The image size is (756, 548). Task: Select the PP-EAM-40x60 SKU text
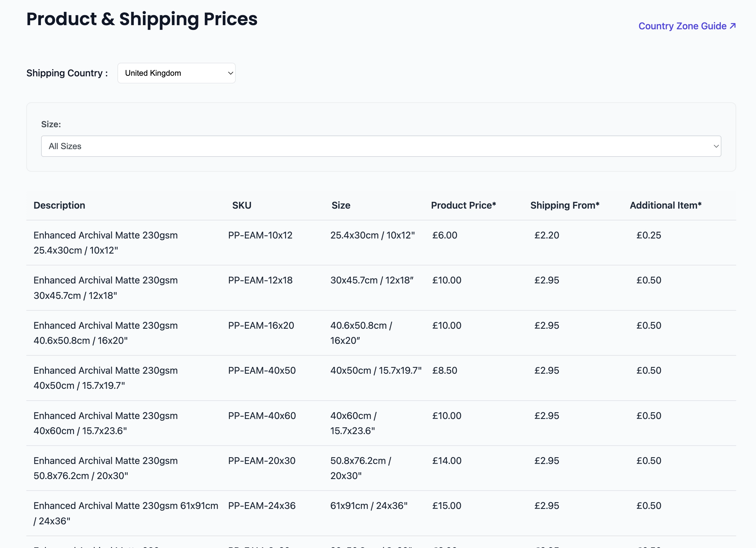(x=262, y=415)
